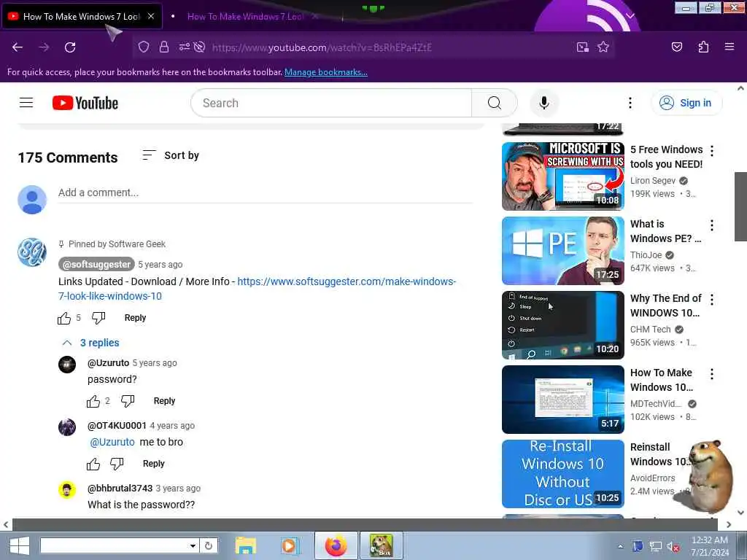Click the blocked autoplay icon in the address bar
The height and width of the screenshot is (560, 747).
[x=200, y=47]
